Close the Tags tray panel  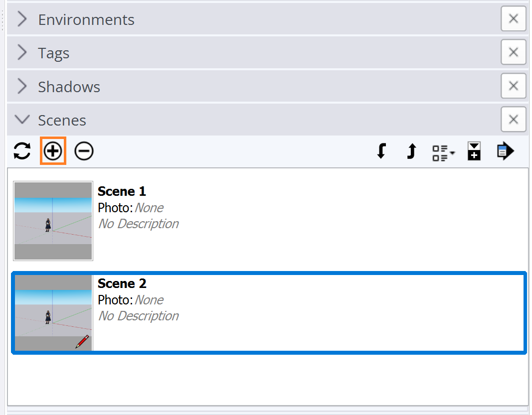[x=514, y=52]
